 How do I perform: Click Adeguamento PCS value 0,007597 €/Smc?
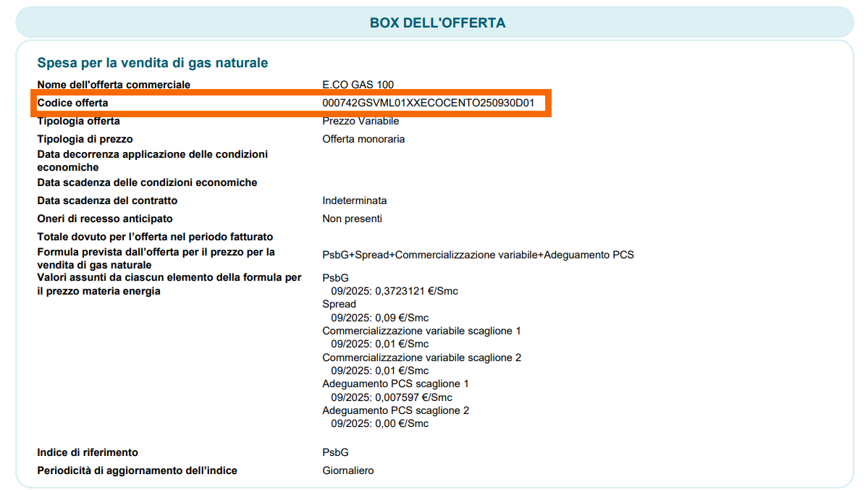tap(392, 397)
